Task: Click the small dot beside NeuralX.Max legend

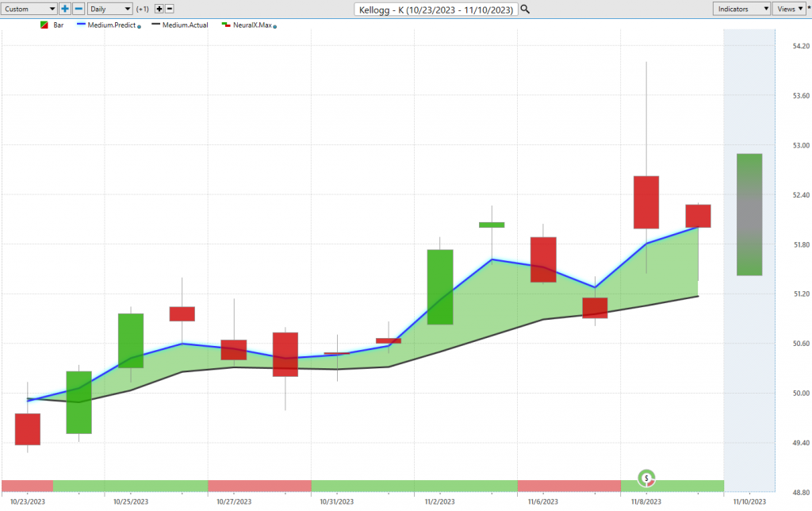Action: click(274, 26)
